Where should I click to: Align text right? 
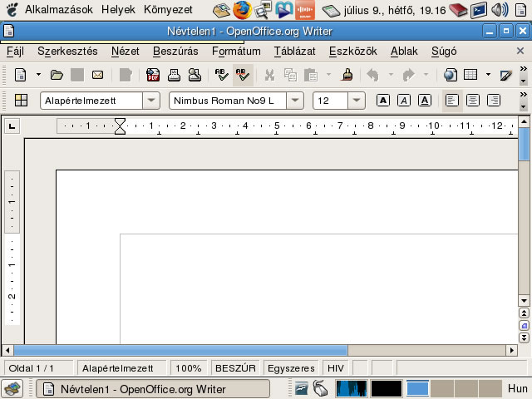[494, 101]
